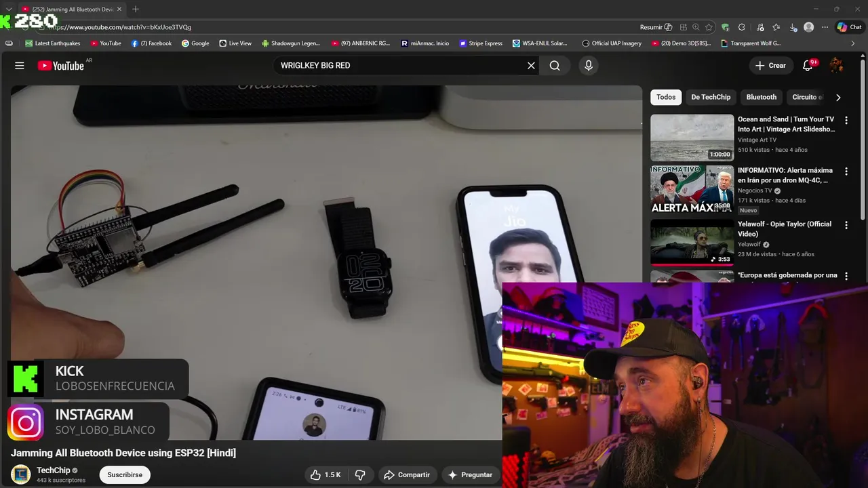Open options for Yelawolf Opie Taylor video
The width and height of the screenshot is (868, 488).
(x=846, y=224)
